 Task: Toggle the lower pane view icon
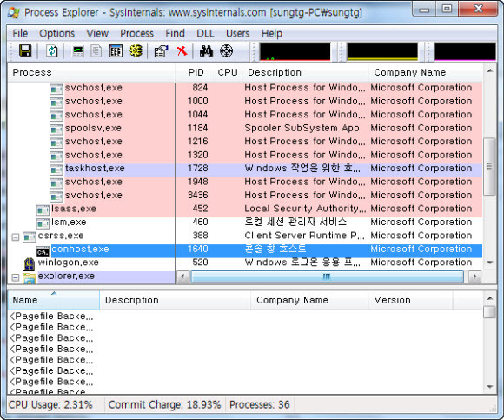coord(116,51)
